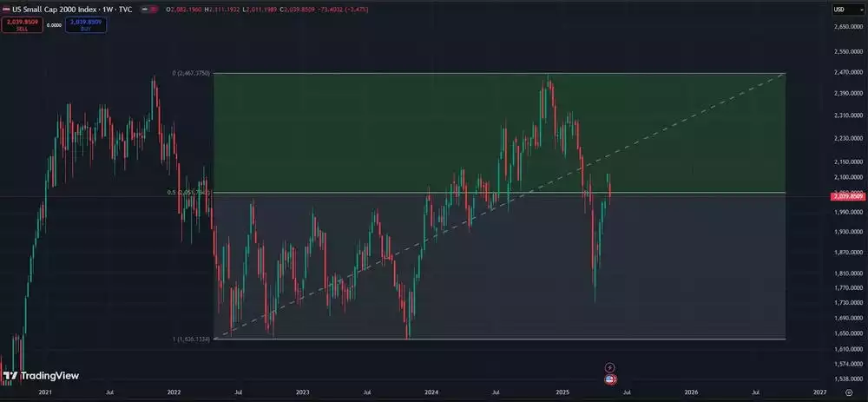Click the 2026 label on the time axis
The image size is (868, 402).
[691, 392]
